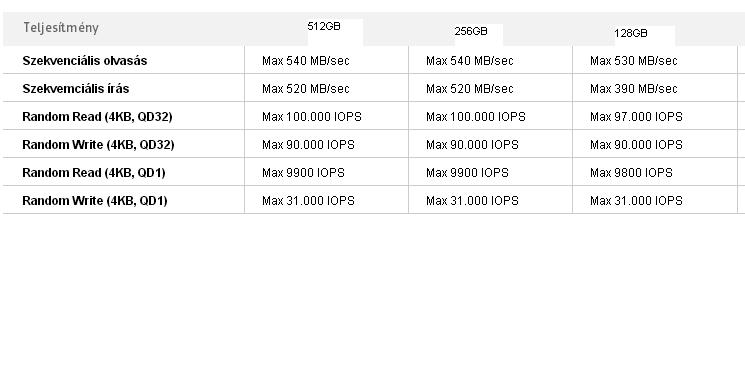Click Random Read (4KB, QD32) row label
The width and height of the screenshot is (745, 384).
pyautogui.click(x=97, y=117)
